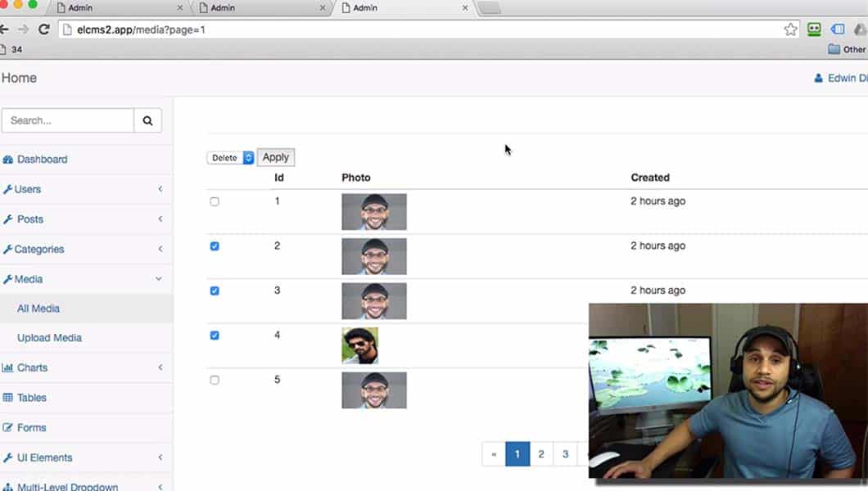Click the photo thumbnail in row 5
This screenshot has width=868, height=491.
pyautogui.click(x=374, y=390)
